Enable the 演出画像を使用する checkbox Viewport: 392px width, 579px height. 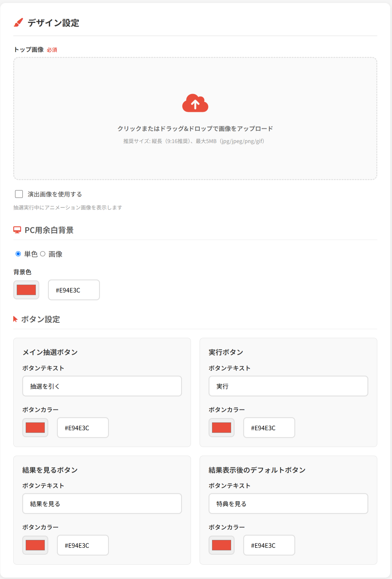19,194
